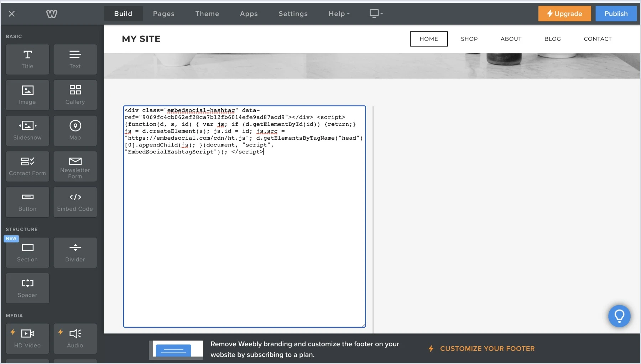
Task: Click the MEDIA section heading
Action: point(14,316)
